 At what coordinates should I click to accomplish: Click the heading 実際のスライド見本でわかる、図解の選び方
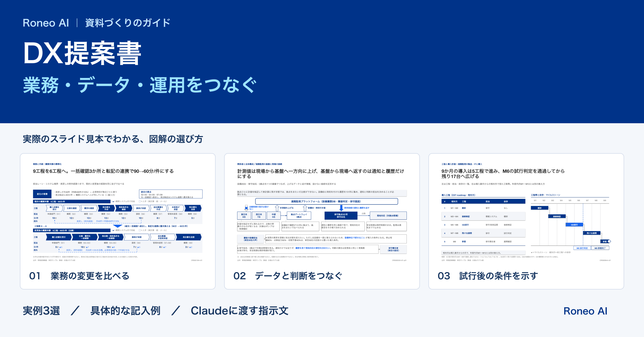113,139
